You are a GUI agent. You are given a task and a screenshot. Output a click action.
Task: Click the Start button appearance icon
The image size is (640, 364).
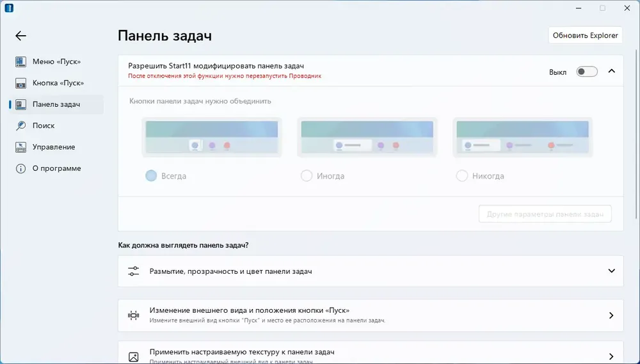[133, 315]
